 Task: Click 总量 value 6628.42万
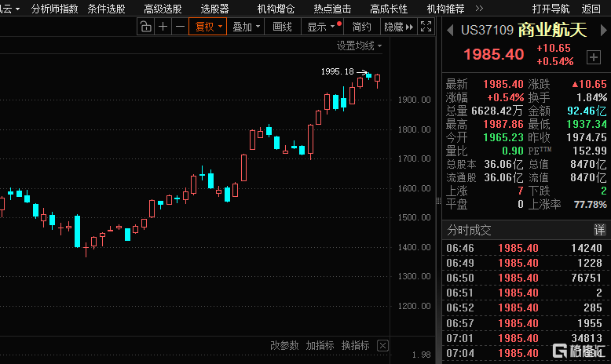coord(497,111)
